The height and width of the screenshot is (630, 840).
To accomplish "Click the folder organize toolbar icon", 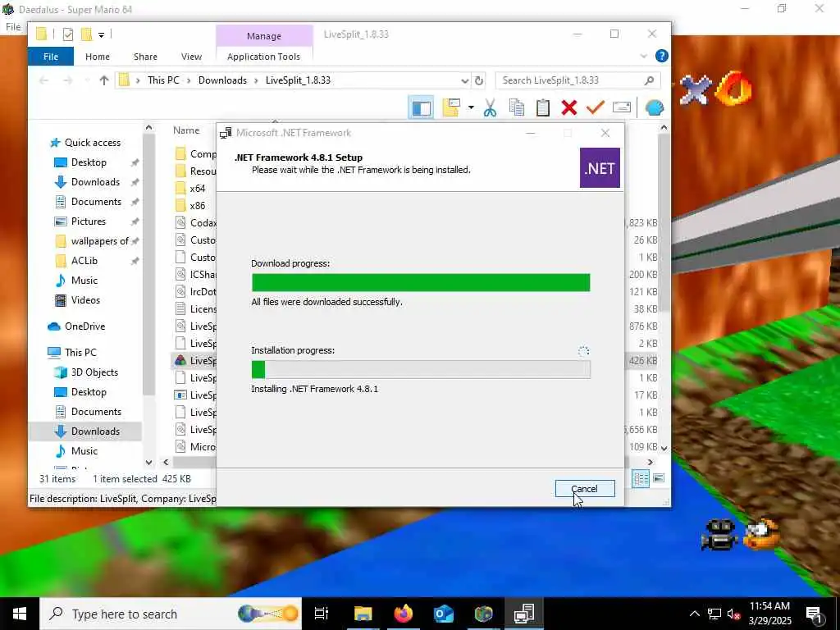I will pyautogui.click(x=452, y=107).
